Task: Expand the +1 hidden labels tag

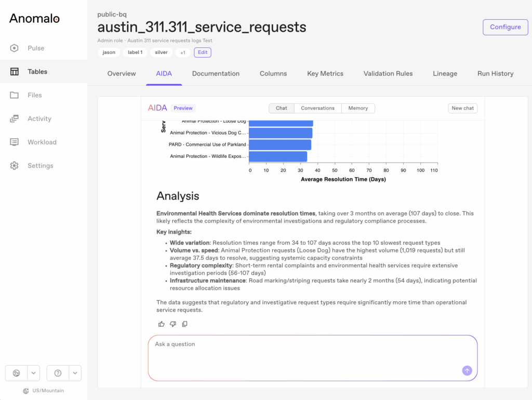Action: [x=182, y=52]
